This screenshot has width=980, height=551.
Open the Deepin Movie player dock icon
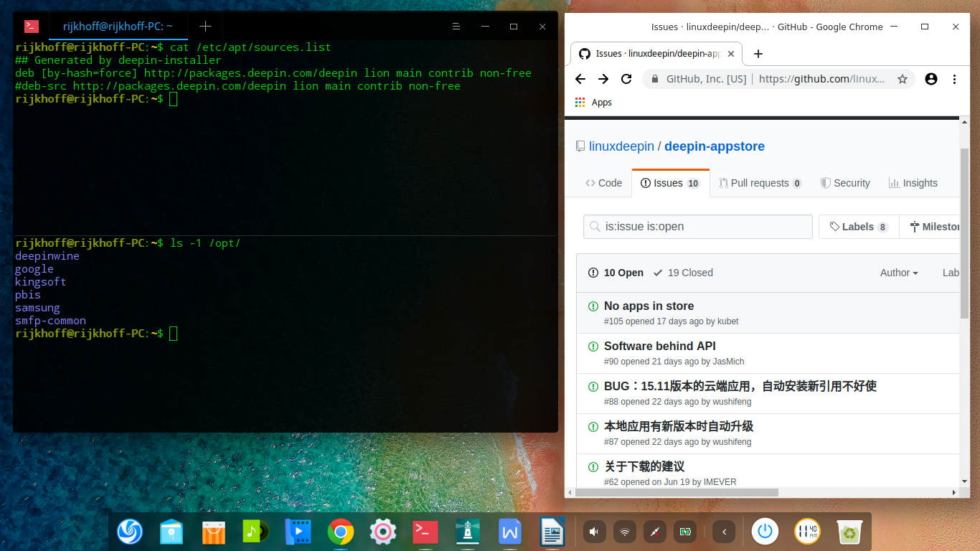(x=298, y=532)
